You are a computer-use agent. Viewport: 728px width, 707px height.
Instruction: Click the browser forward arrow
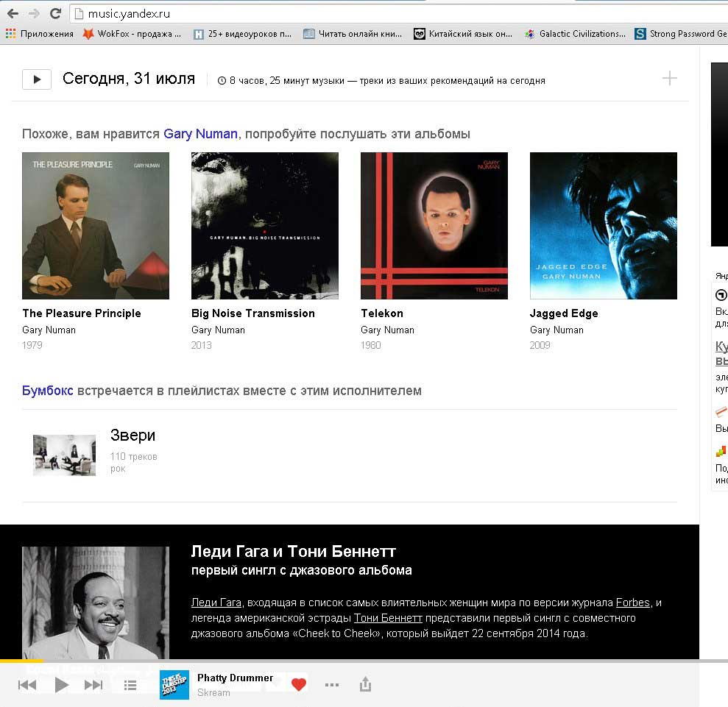34,13
